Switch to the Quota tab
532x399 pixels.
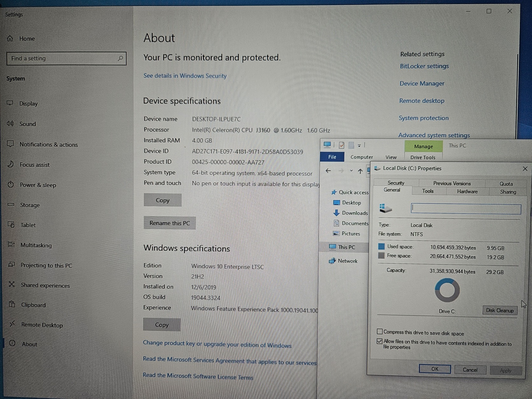click(506, 184)
